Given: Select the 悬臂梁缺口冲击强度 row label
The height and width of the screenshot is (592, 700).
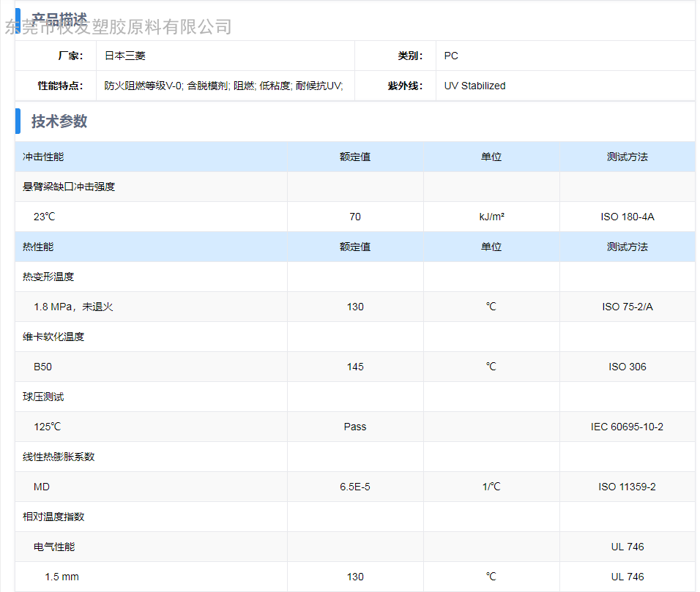Looking at the screenshot, I should (x=69, y=187).
